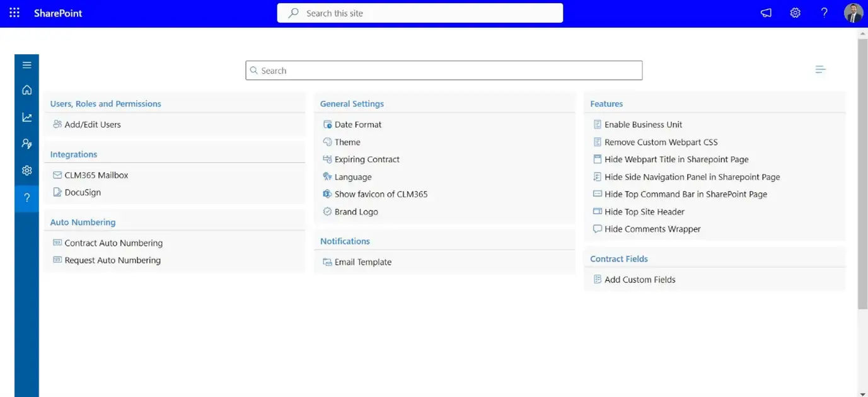The width and height of the screenshot is (868, 397).
Task: Open Hide Comments Wrapper feature
Action: point(652,229)
